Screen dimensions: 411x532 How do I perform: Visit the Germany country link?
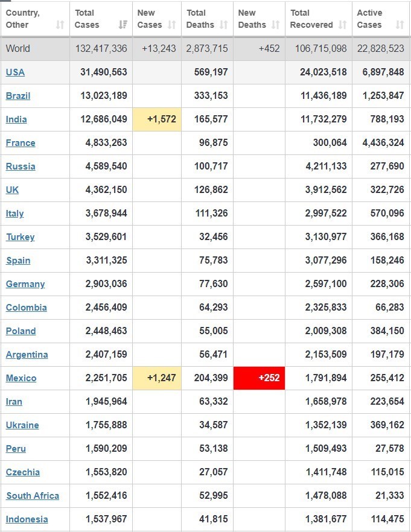pos(25,284)
